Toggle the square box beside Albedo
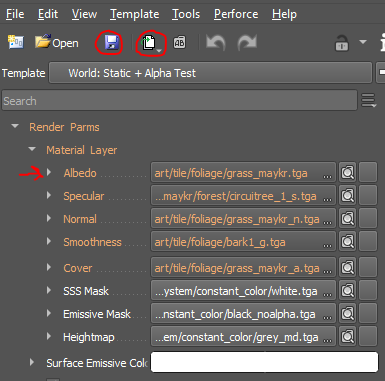Image resolution: width=385 pixels, height=381 pixels. click(368, 172)
